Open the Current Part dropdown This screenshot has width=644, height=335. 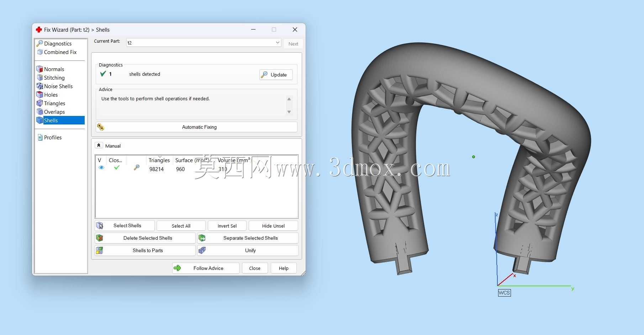coord(204,43)
